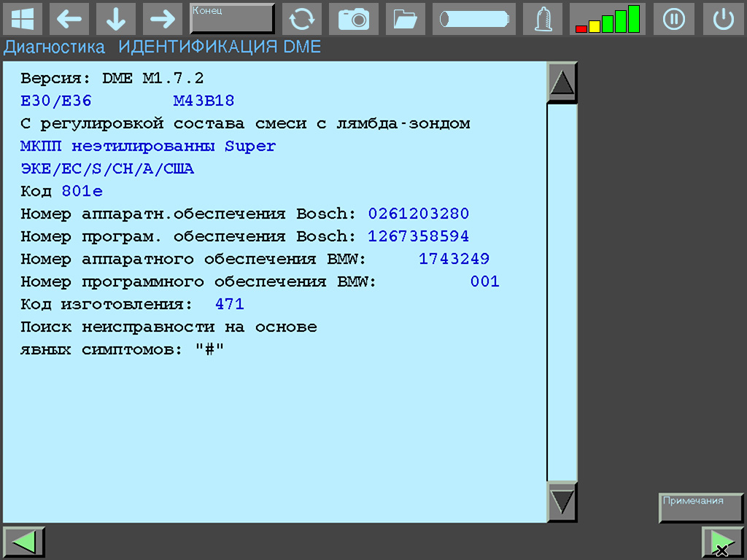The width and height of the screenshot is (747, 560).
Task: Click the battery voltage indicator icon
Action: (473, 19)
